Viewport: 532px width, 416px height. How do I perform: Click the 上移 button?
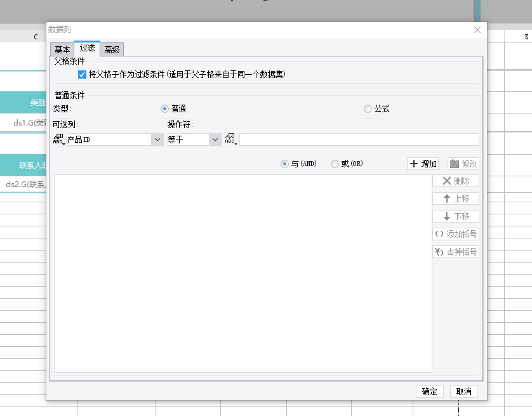(x=456, y=198)
